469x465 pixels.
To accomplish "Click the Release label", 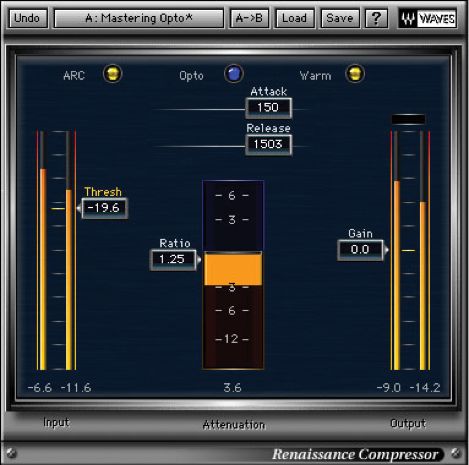I will coord(268,128).
